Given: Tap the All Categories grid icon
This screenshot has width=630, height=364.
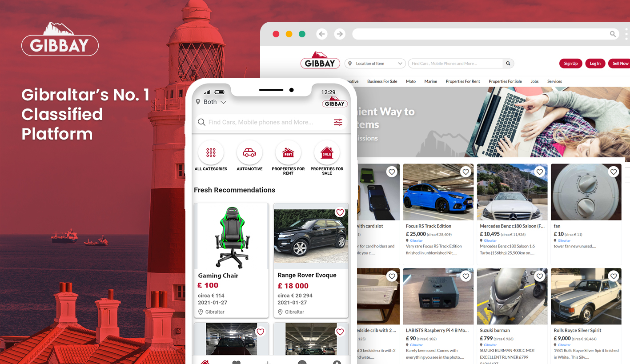Looking at the screenshot, I should (x=211, y=153).
